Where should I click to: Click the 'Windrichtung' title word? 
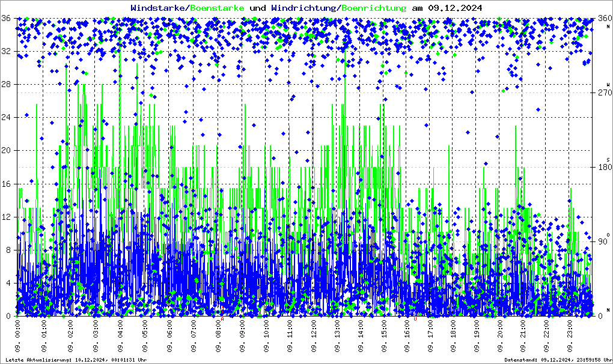click(303, 8)
